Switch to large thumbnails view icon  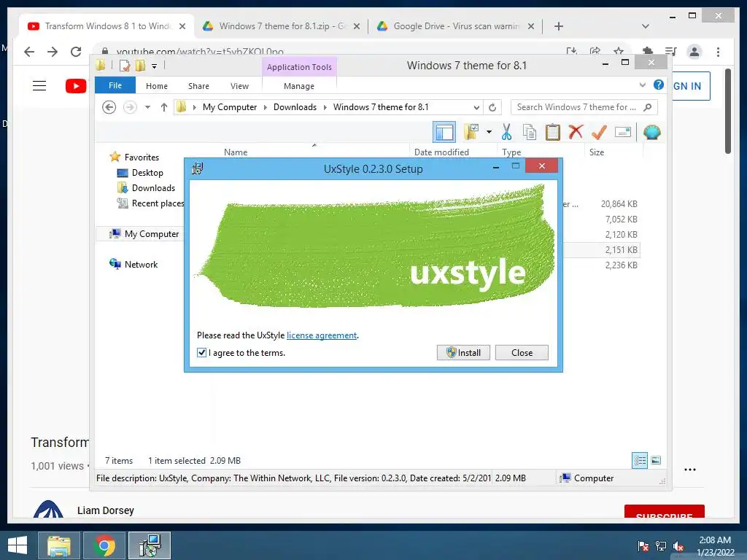(656, 460)
